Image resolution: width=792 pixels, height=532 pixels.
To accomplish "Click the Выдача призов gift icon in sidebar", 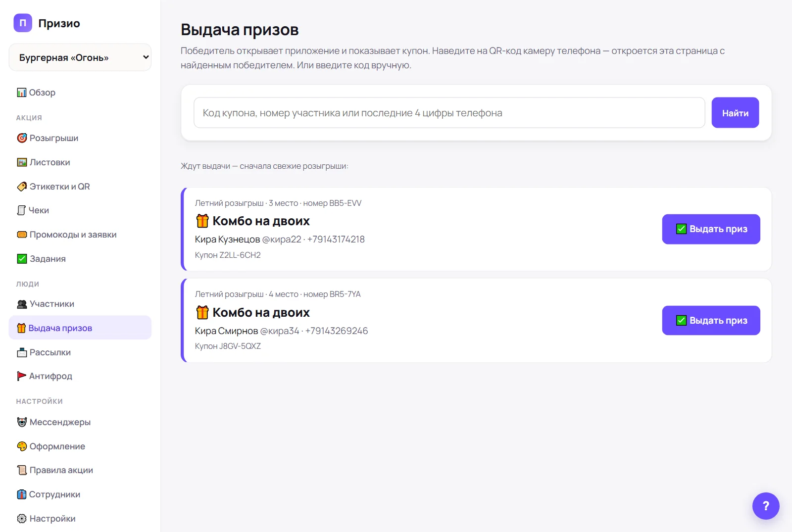I will click(21, 328).
